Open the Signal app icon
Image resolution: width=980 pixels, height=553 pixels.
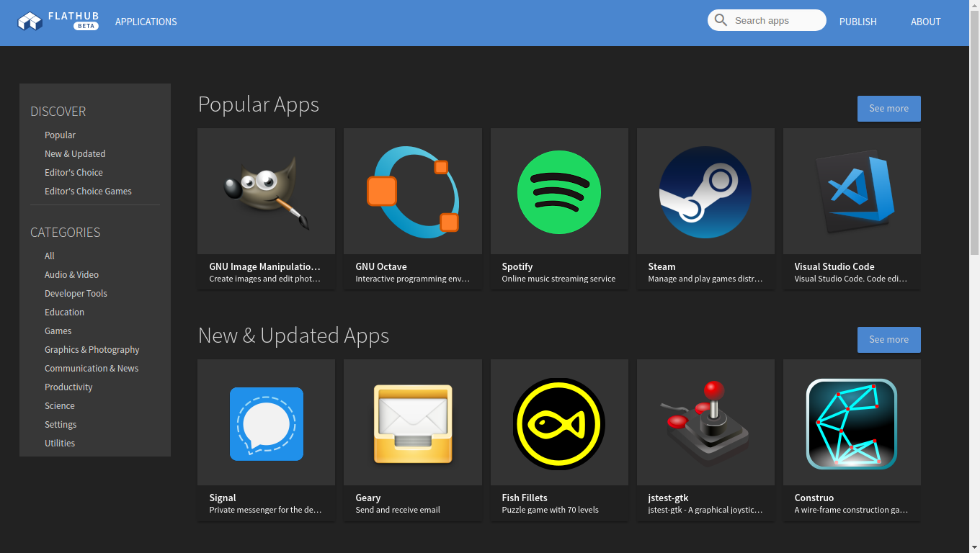(x=267, y=423)
